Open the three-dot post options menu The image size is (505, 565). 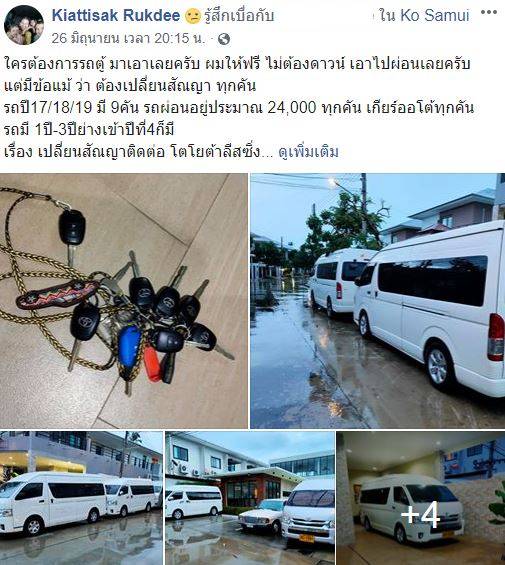(489, 13)
